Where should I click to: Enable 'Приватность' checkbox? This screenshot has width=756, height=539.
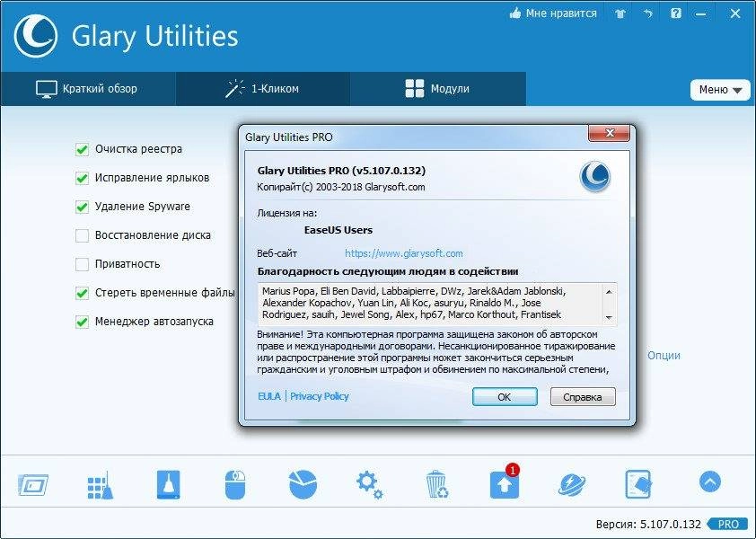pos(82,264)
